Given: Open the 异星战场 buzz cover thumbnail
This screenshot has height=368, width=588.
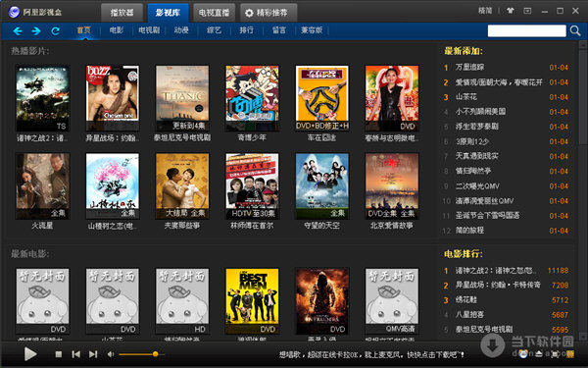Looking at the screenshot, I should (x=113, y=98).
